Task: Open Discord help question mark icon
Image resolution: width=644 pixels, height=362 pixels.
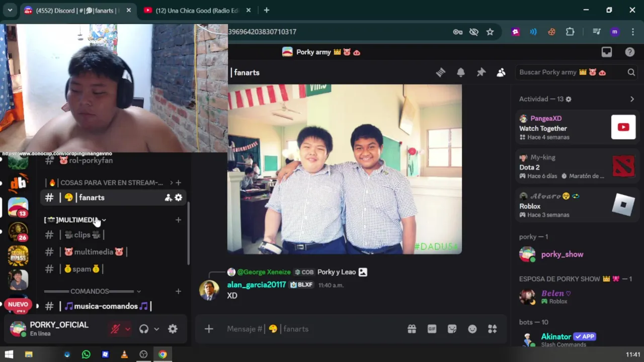Action: 629,52
